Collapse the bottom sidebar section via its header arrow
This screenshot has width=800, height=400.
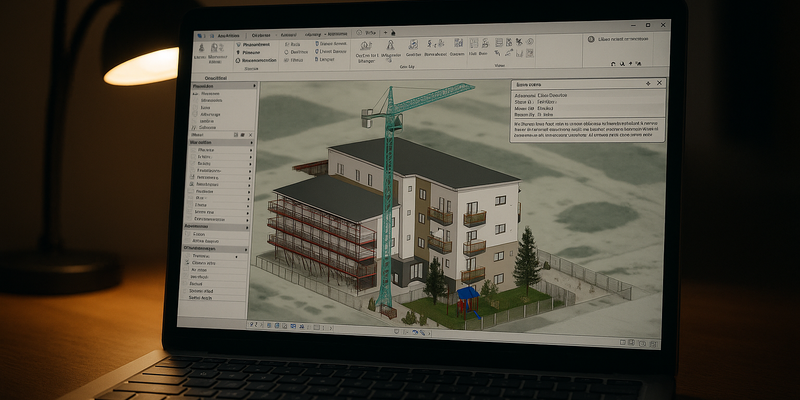click(x=244, y=247)
